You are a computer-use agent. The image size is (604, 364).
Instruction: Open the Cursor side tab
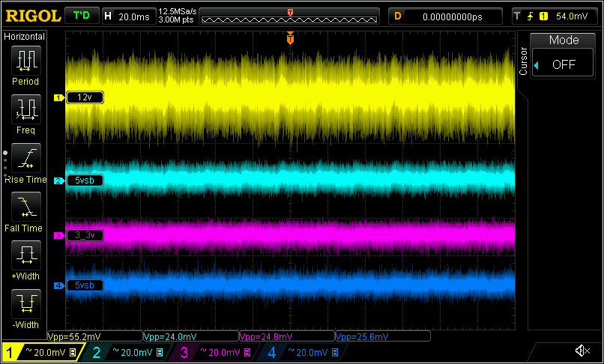[523, 61]
